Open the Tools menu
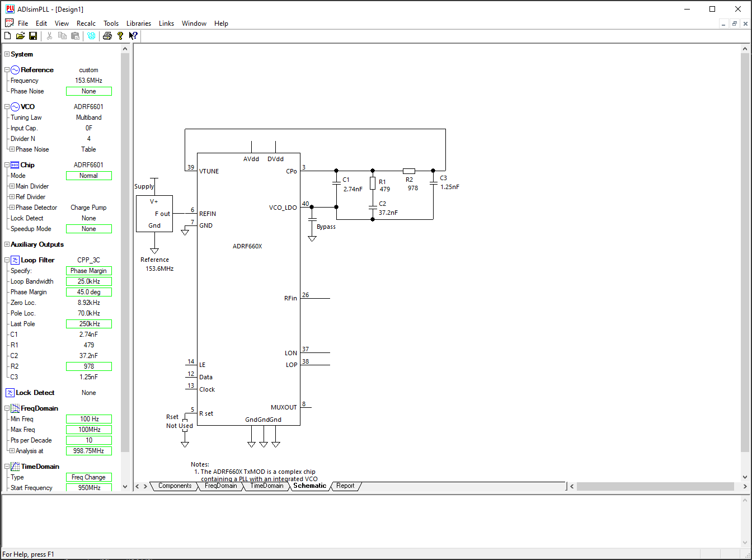The image size is (752, 560). click(111, 23)
